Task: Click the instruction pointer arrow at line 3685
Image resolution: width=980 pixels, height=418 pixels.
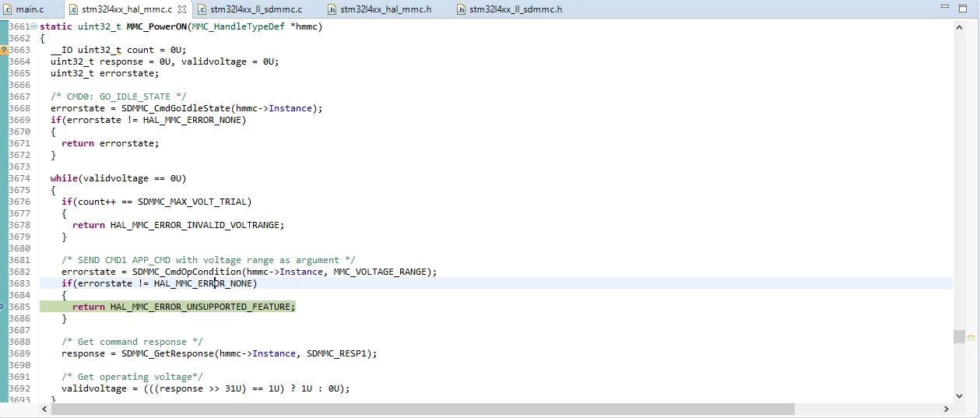Action: click(4, 307)
